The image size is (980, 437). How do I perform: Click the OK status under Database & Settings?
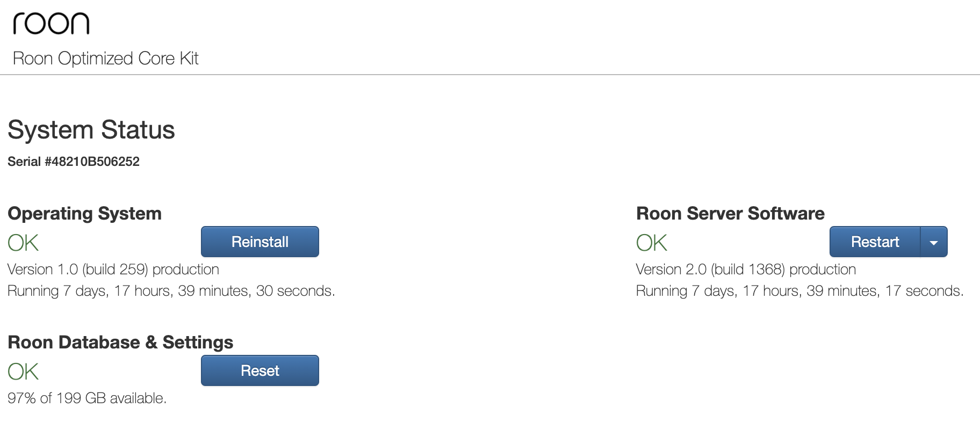pos(23,372)
